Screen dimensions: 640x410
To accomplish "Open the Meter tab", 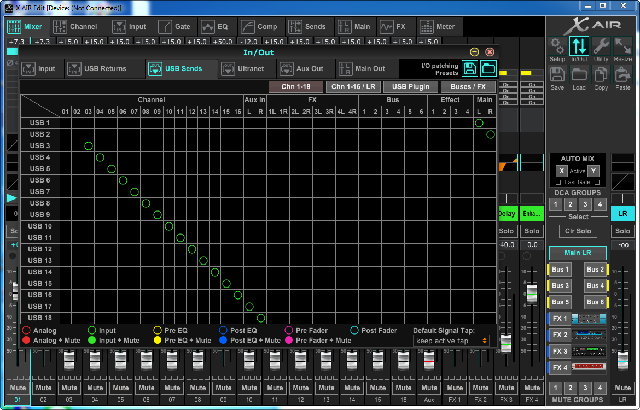I will (x=438, y=27).
